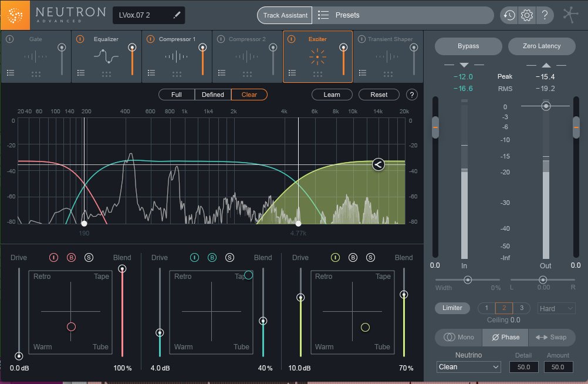Bypass the high band with B button
588x384 pixels.
click(x=353, y=258)
